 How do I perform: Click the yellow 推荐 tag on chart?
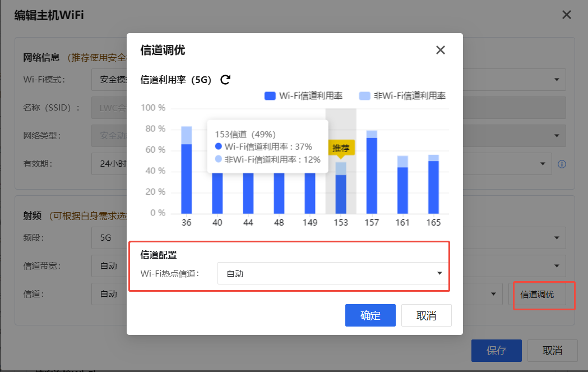(341, 148)
